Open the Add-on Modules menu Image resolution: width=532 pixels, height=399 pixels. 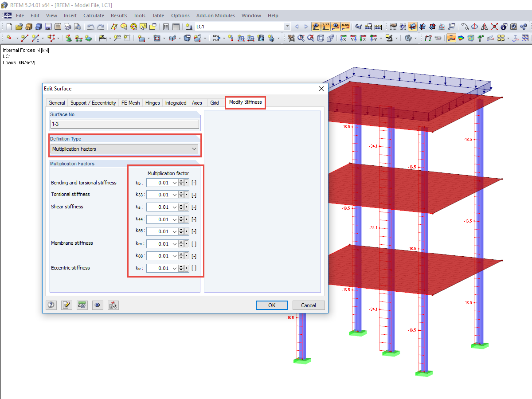tap(215, 16)
